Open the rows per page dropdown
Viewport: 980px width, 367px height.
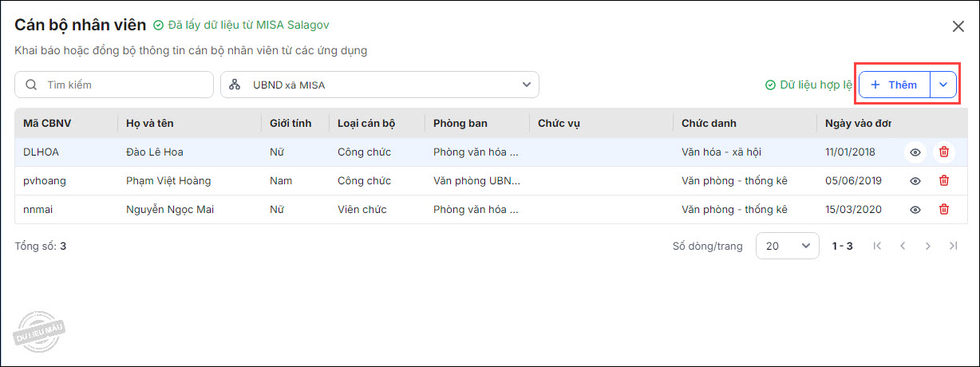787,246
